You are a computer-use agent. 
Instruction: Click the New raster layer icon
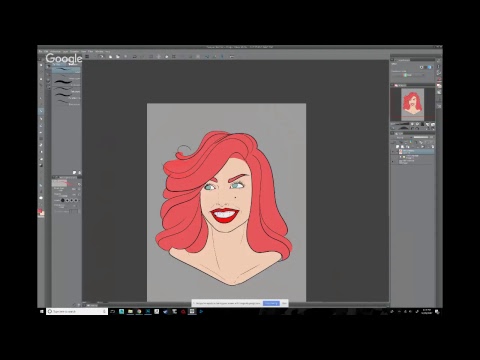(x=397, y=147)
